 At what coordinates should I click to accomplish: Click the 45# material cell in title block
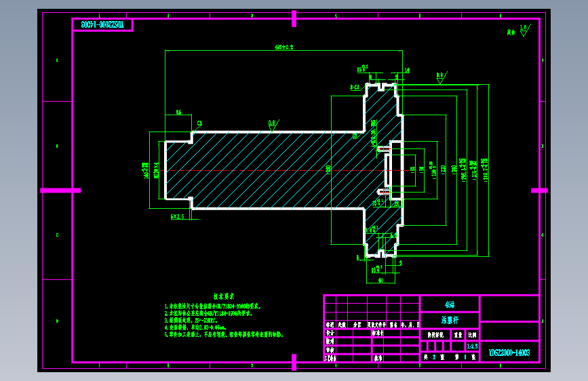(450, 304)
